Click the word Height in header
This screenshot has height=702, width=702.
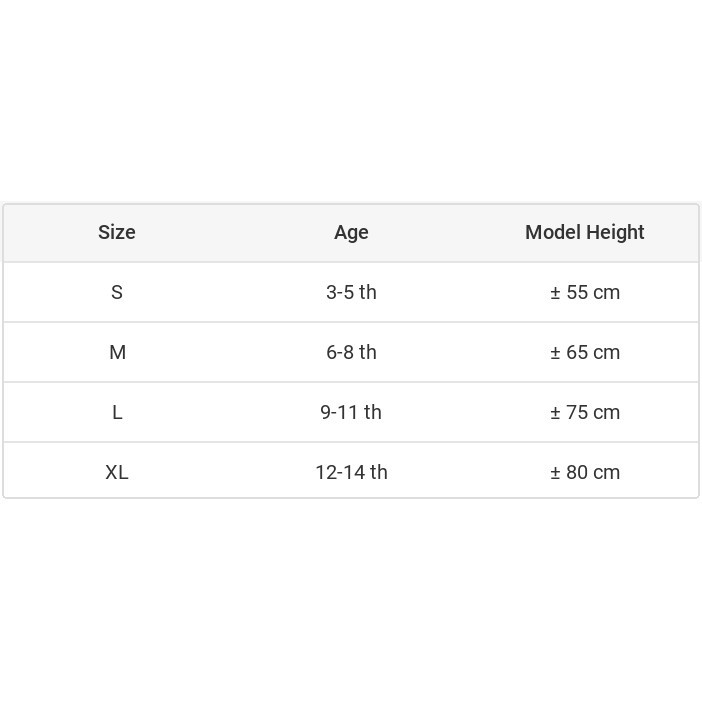[x=615, y=233]
